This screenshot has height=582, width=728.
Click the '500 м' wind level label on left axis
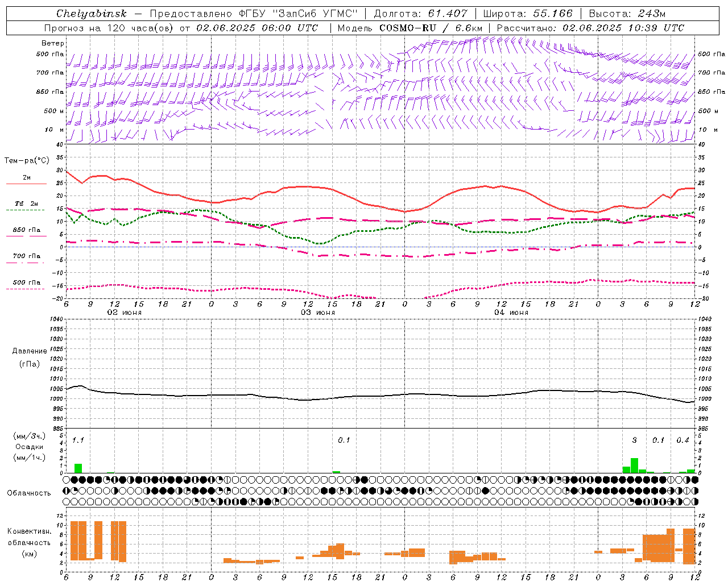coord(54,111)
